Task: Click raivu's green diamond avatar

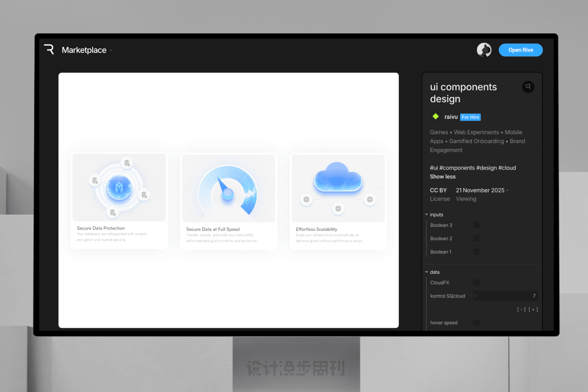Action: [435, 117]
